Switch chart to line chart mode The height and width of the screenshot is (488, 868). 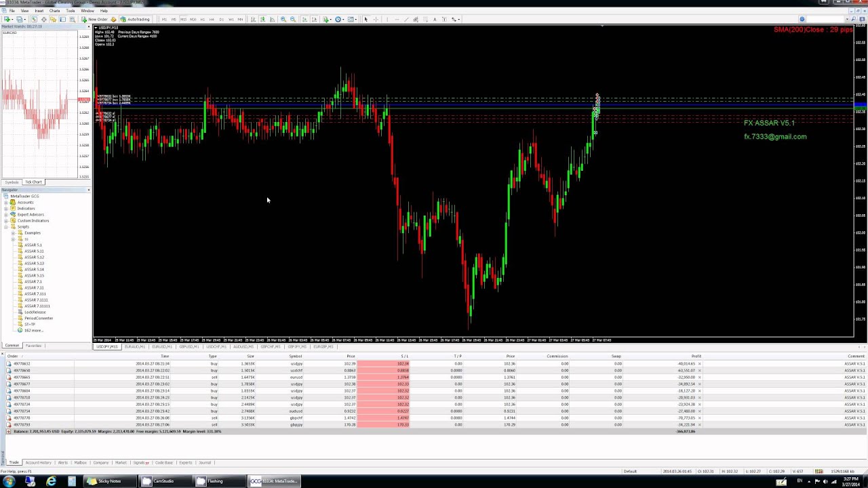click(x=272, y=19)
